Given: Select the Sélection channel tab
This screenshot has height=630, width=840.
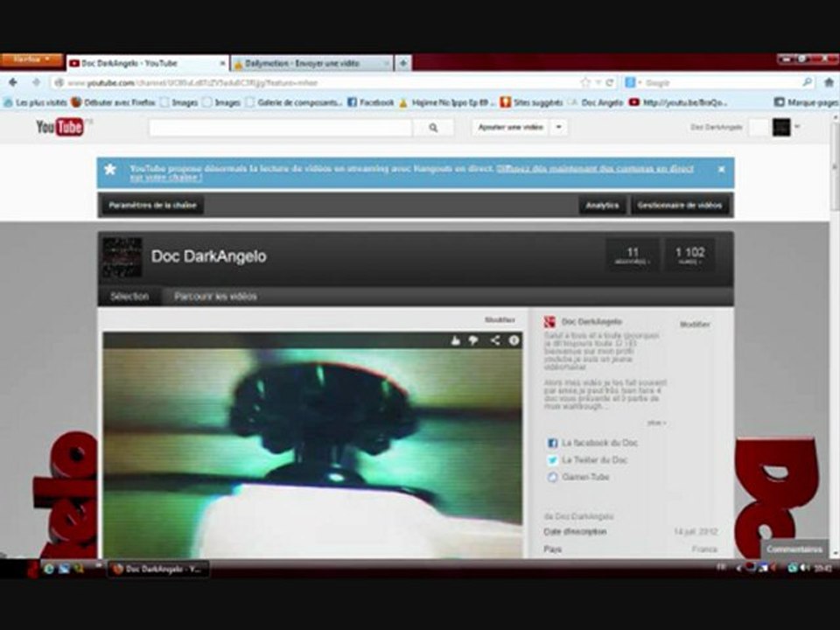Looking at the screenshot, I should [x=129, y=297].
